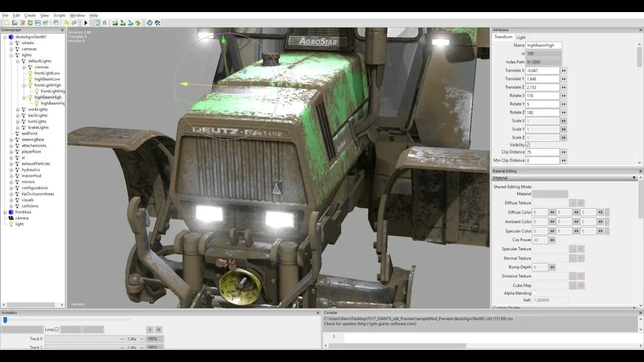Select the brakeLights tree item
This screenshot has width=644, height=362.
38,128
